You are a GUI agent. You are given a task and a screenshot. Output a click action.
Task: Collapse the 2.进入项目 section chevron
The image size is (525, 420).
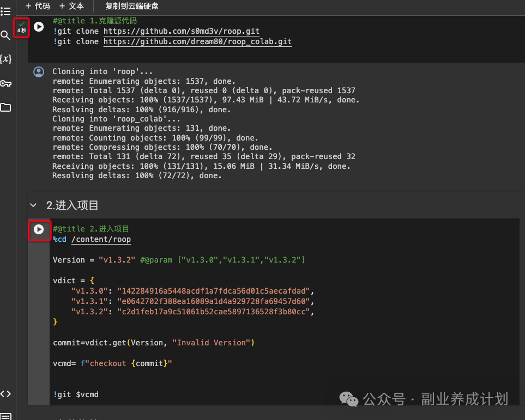click(x=33, y=205)
